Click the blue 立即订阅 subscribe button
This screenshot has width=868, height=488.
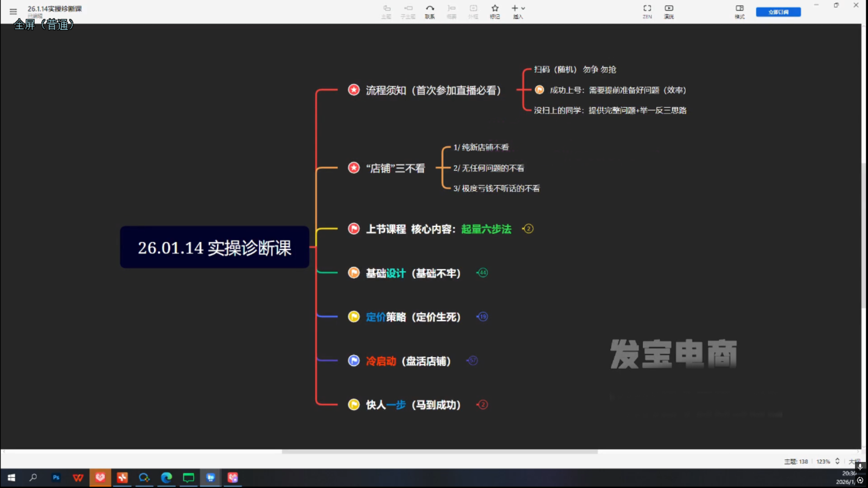pyautogui.click(x=778, y=12)
